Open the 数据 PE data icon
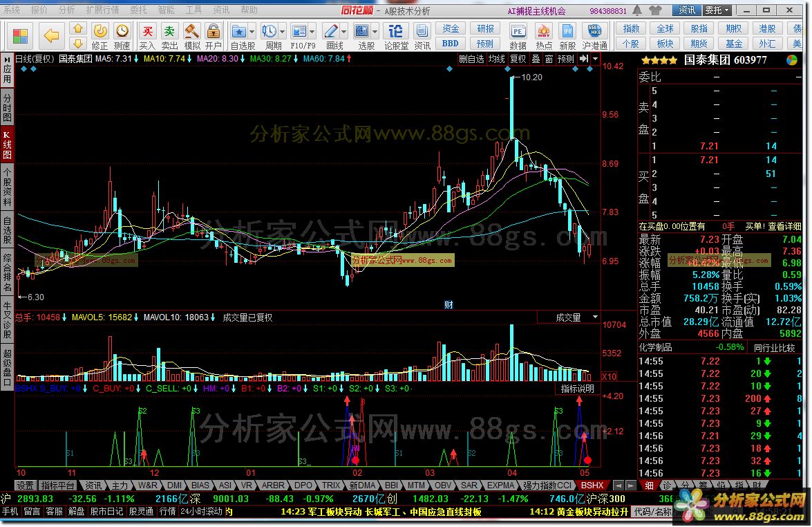 tap(518, 36)
